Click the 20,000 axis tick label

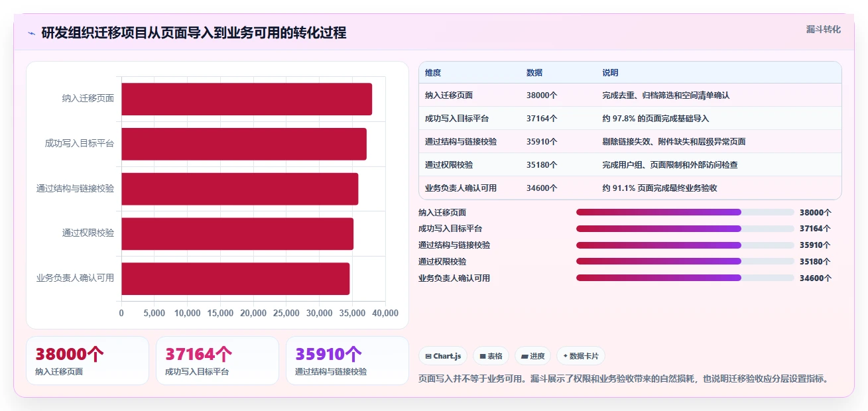pos(253,313)
